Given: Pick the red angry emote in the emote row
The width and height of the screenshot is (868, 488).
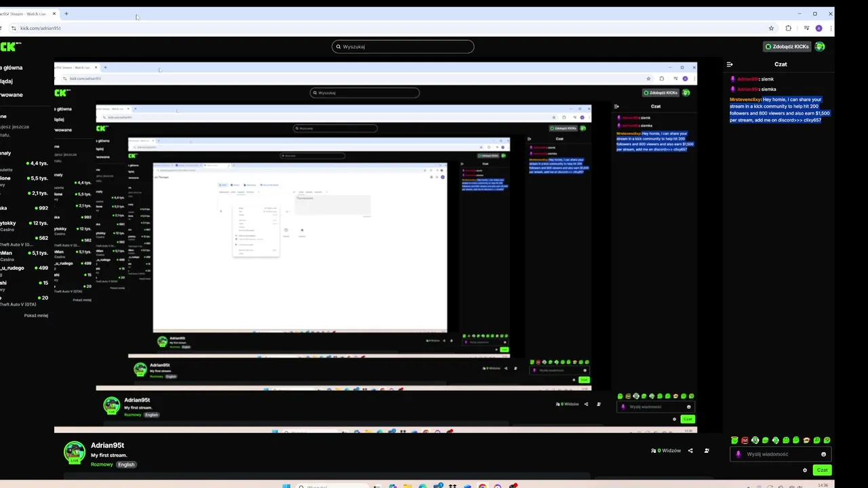Looking at the screenshot, I should pyautogui.click(x=745, y=441).
